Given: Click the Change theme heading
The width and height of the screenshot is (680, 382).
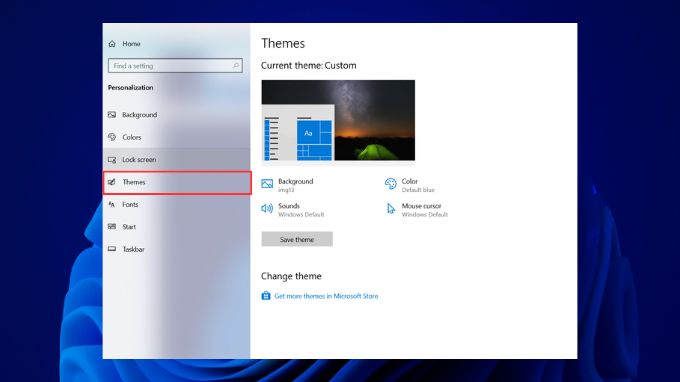Looking at the screenshot, I should 291,276.
